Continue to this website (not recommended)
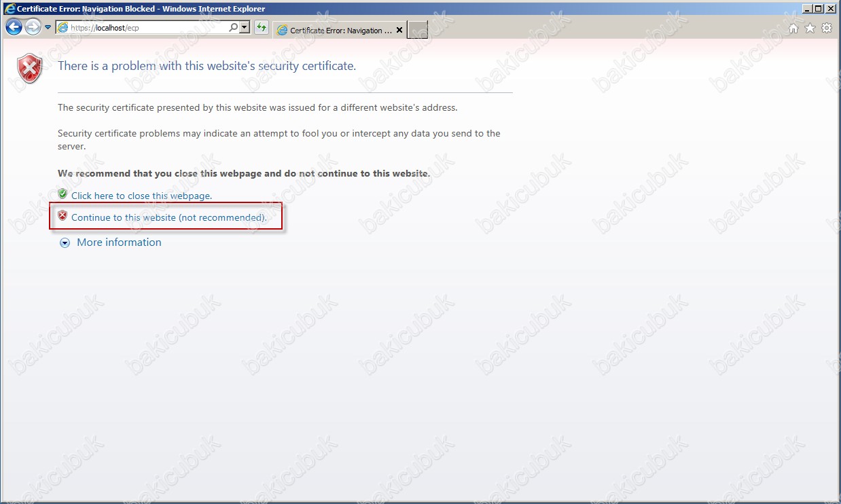Viewport: 841px width, 504px height. click(169, 217)
